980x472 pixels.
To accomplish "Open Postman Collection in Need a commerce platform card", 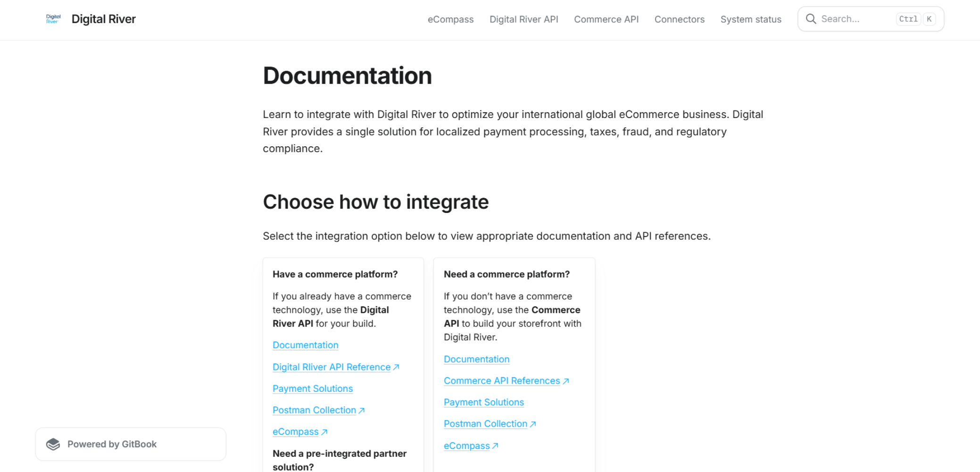I will [485, 424].
